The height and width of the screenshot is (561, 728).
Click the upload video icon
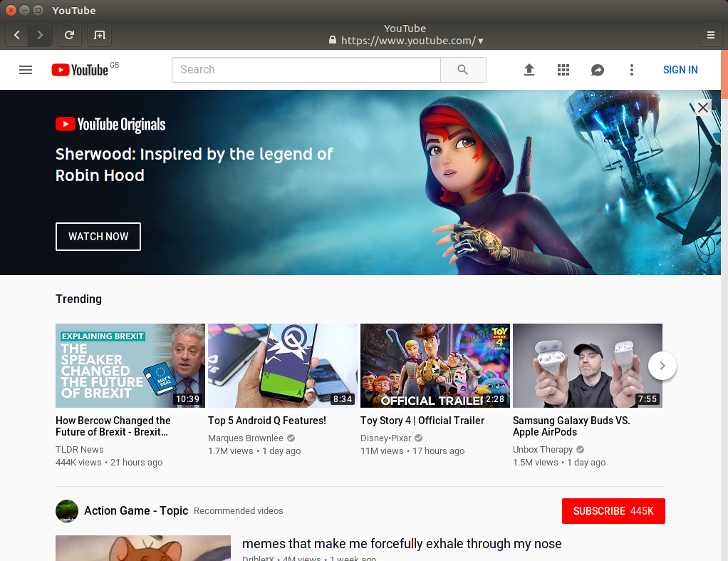(529, 70)
